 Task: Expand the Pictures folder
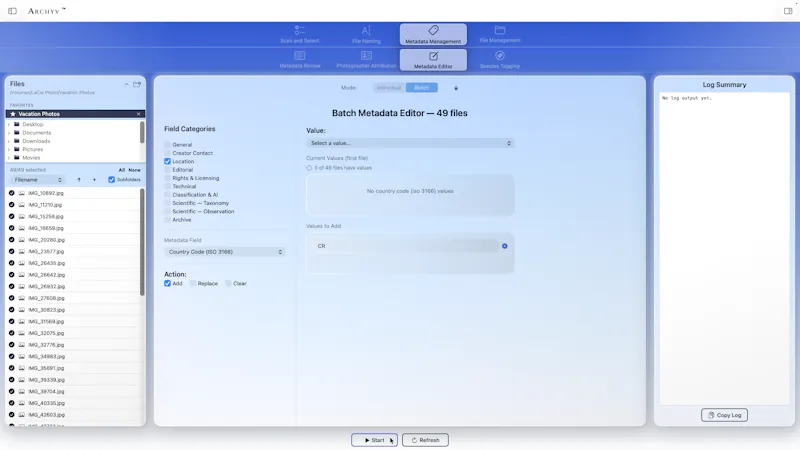point(9,149)
